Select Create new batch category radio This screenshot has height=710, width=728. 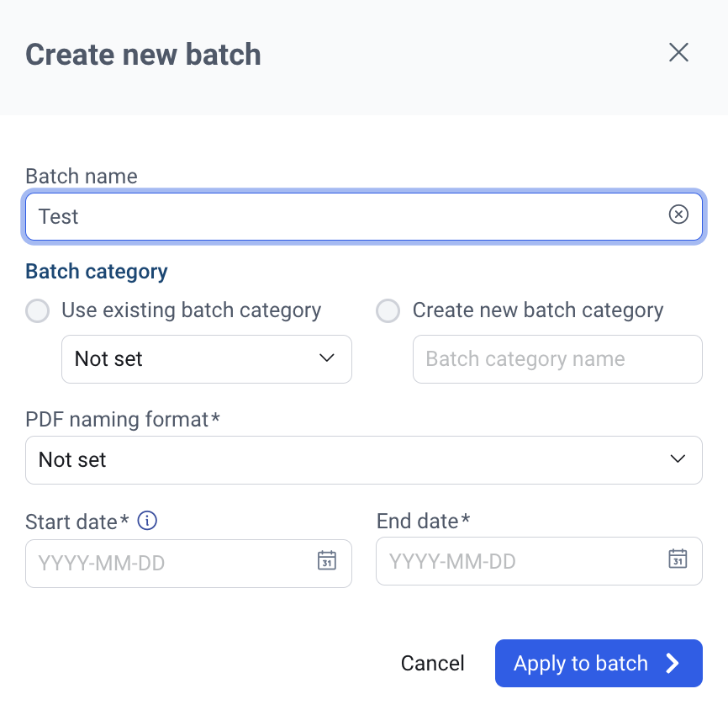(388, 311)
